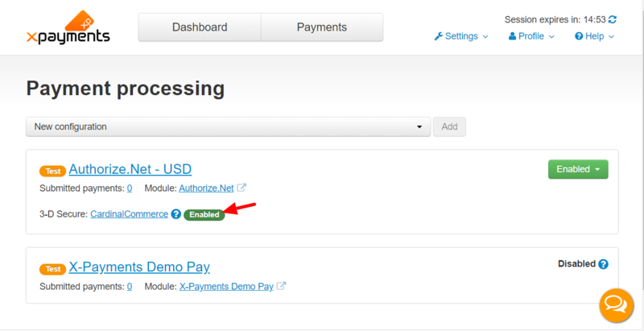644x331 pixels.
Task: Click the Add button
Action: 449,126
